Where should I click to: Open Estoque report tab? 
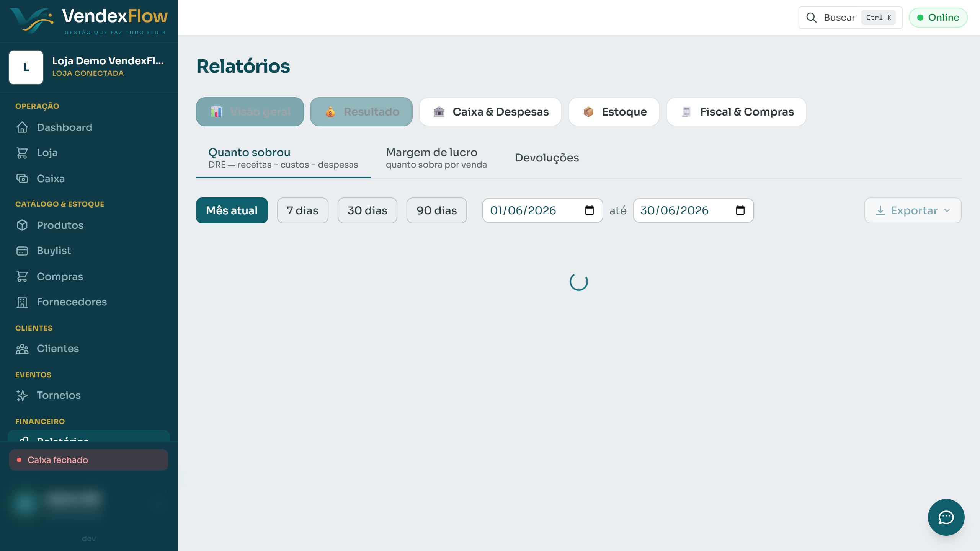pyautogui.click(x=614, y=112)
